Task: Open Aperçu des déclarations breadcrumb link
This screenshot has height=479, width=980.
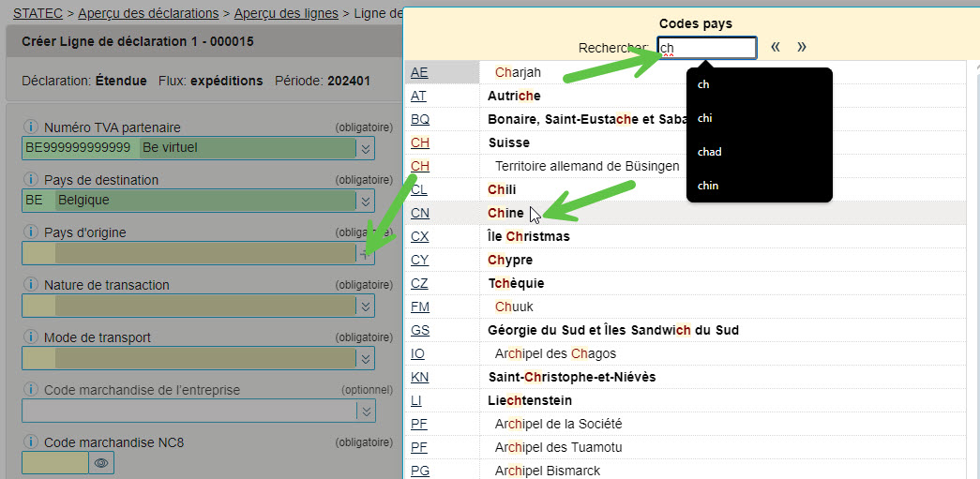Action: tap(148, 13)
